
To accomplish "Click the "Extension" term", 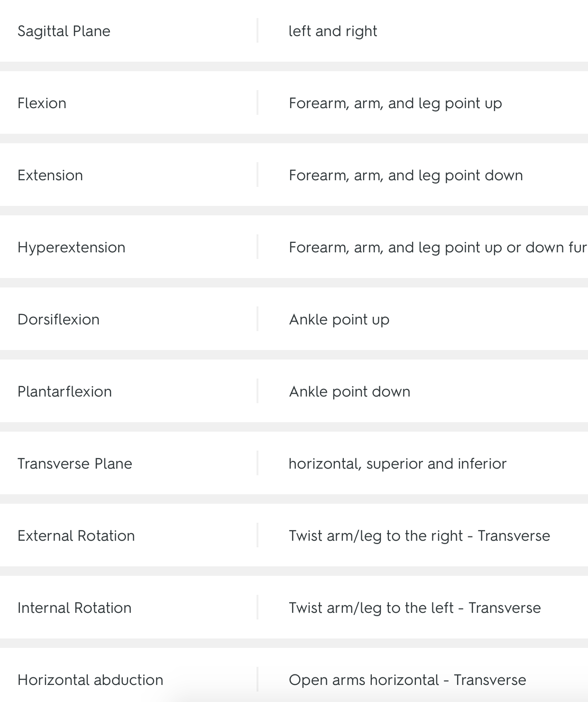I will click(50, 175).
